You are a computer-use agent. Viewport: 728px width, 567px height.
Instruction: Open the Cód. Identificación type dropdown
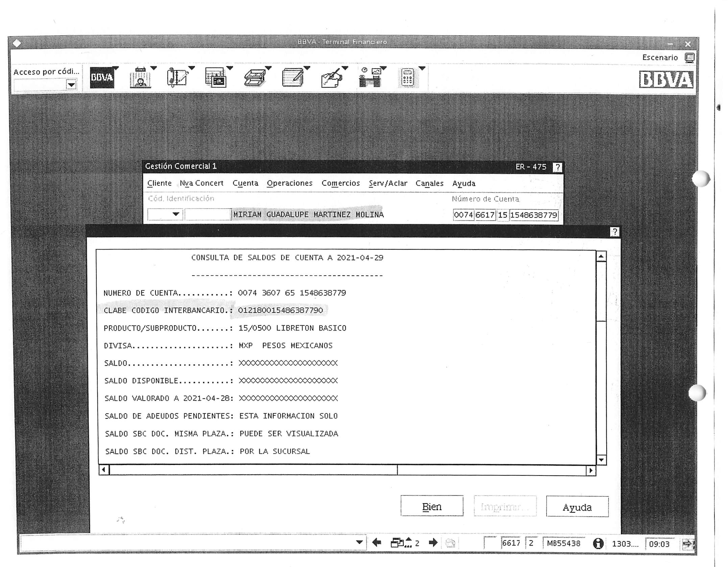click(x=176, y=214)
